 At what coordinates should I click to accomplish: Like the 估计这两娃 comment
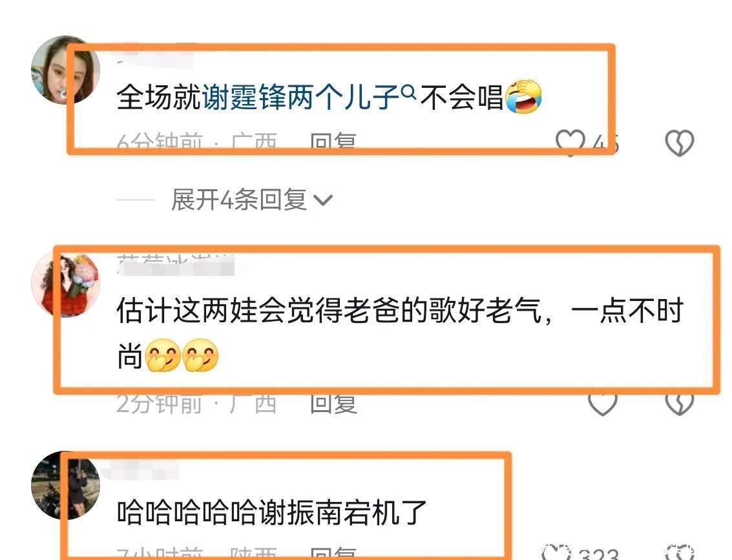click(602, 404)
